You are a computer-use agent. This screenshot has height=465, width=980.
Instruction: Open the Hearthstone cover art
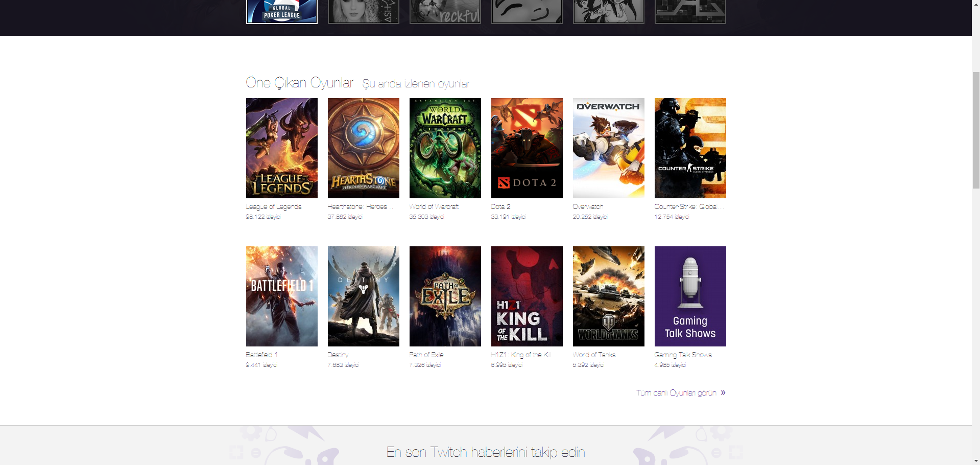(x=363, y=148)
